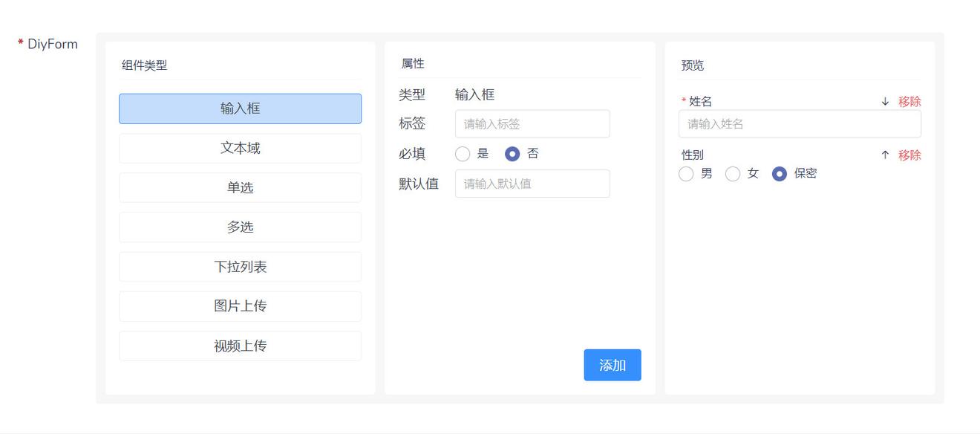The width and height of the screenshot is (980, 437).
Task: Pick the 视频上传 component type
Action: point(240,345)
